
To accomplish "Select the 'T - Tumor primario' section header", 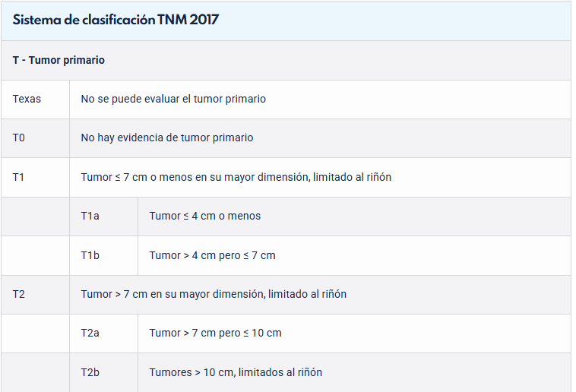I will pyautogui.click(x=59, y=60).
